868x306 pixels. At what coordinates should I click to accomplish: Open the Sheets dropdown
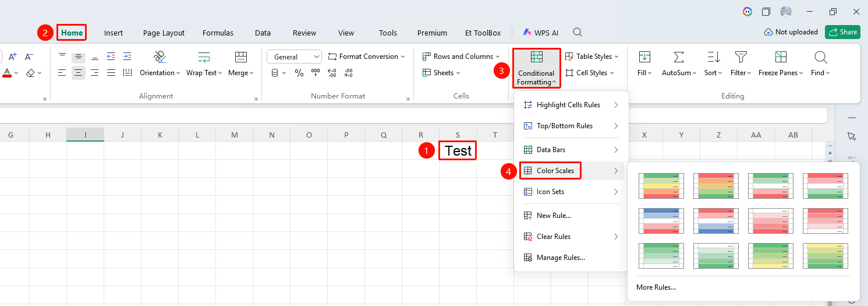pyautogui.click(x=441, y=73)
